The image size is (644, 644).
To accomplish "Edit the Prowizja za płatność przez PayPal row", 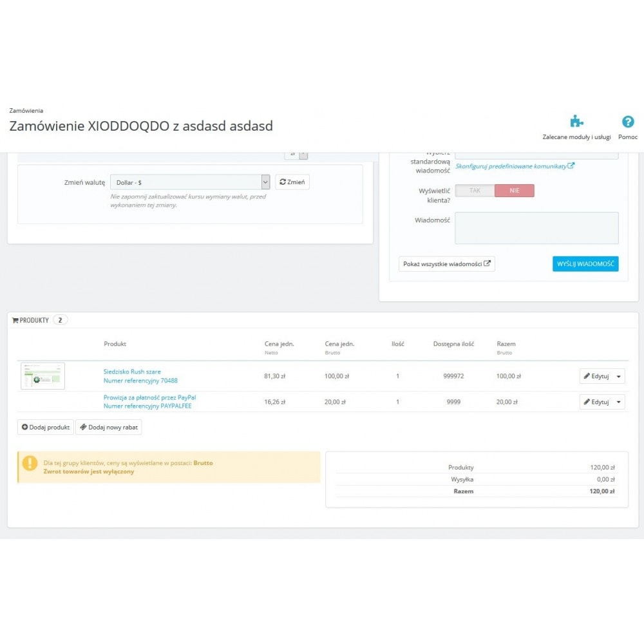I will tap(596, 402).
